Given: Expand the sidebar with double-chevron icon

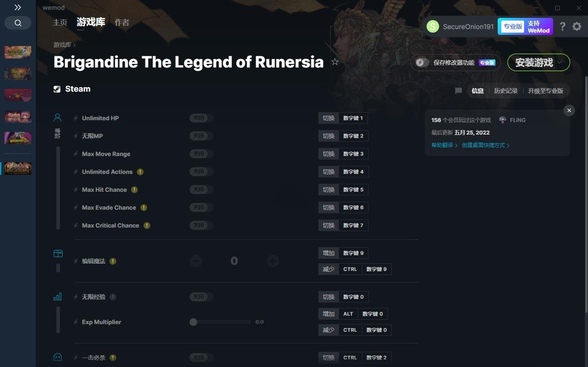Looking at the screenshot, I should click(17, 8).
